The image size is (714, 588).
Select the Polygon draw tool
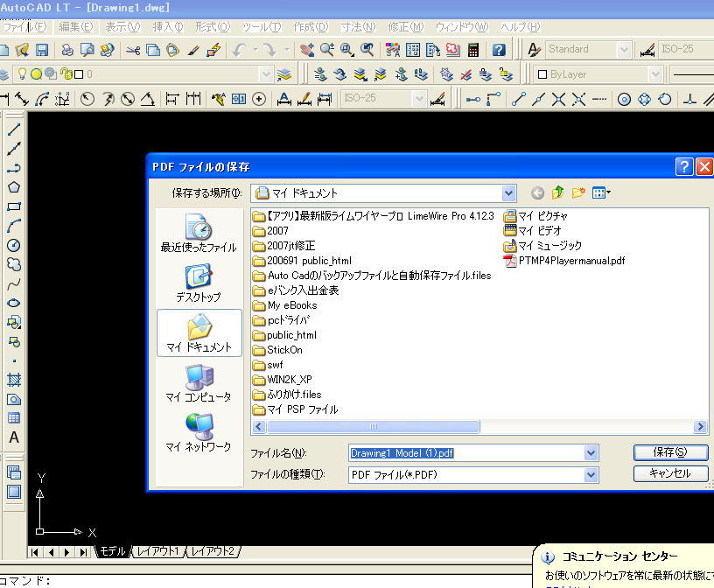tap(14, 187)
